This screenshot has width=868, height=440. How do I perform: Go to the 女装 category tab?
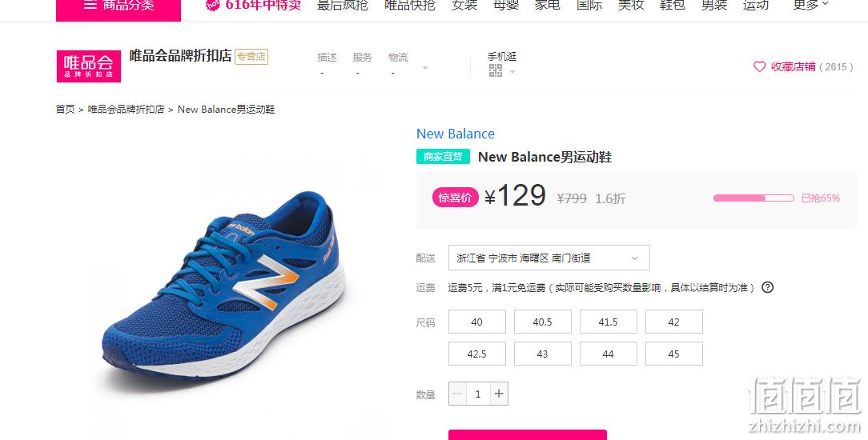464,5
